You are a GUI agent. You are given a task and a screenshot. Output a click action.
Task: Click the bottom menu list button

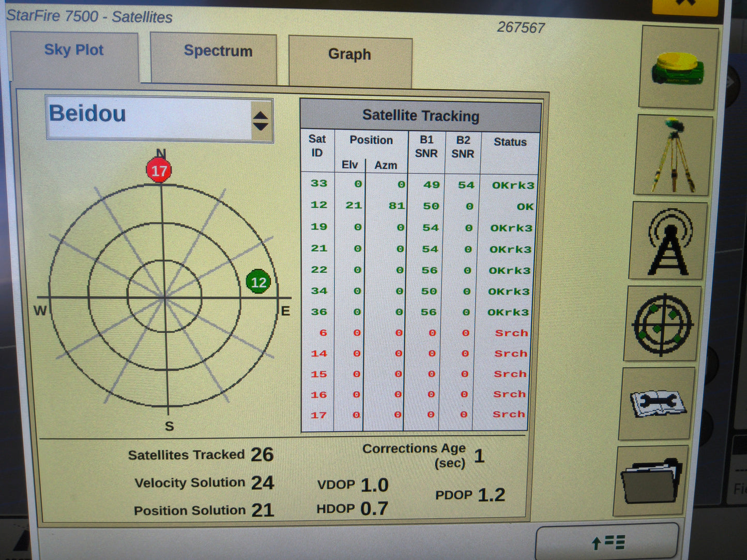click(x=608, y=542)
